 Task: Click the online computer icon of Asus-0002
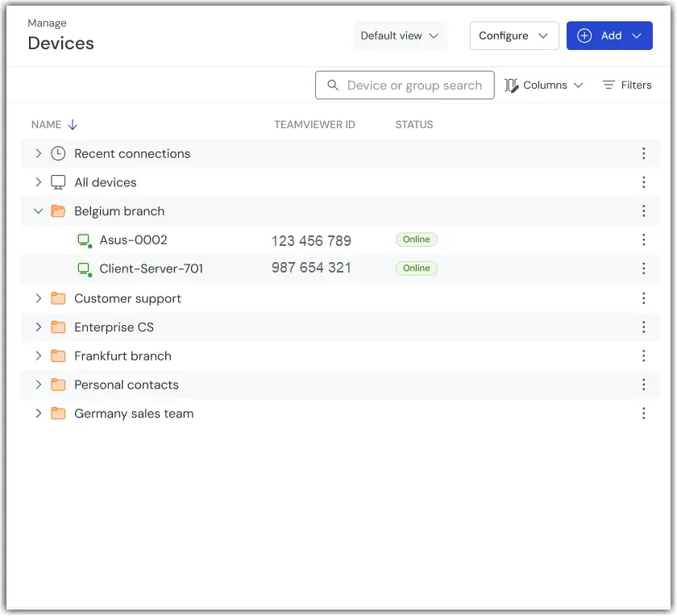point(84,240)
